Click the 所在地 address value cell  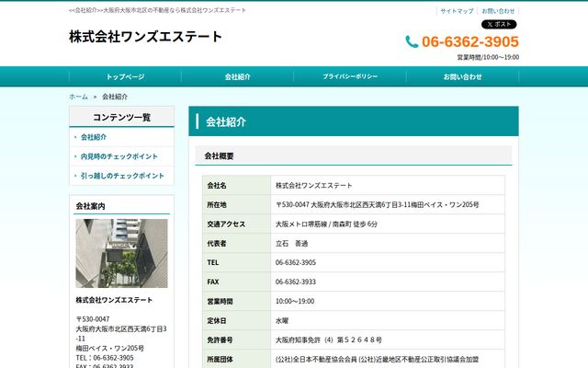(388, 204)
